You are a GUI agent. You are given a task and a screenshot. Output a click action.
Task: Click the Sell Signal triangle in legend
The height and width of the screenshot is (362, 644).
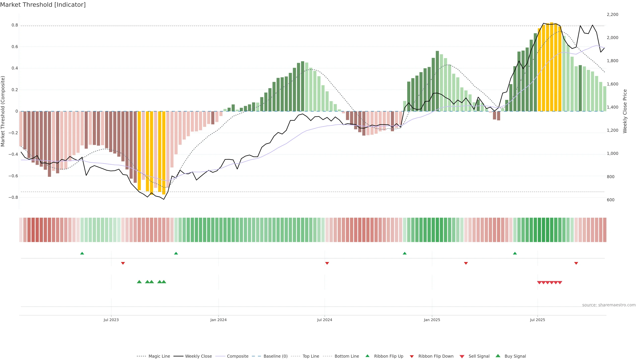[x=462, y=356]
